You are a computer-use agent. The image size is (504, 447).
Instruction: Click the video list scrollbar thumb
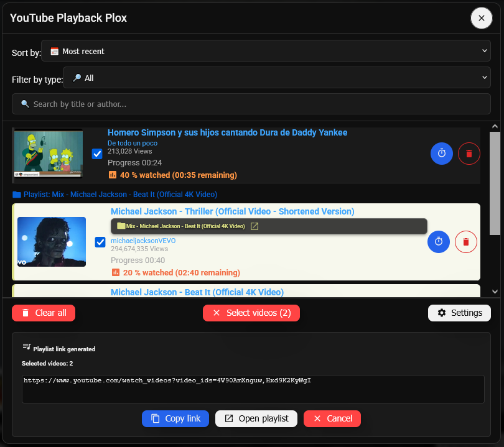[x=495, y=183]
